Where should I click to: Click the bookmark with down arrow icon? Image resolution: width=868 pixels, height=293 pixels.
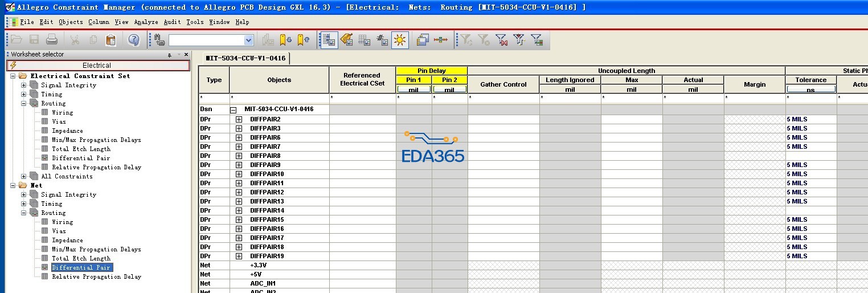click(285, 40)
